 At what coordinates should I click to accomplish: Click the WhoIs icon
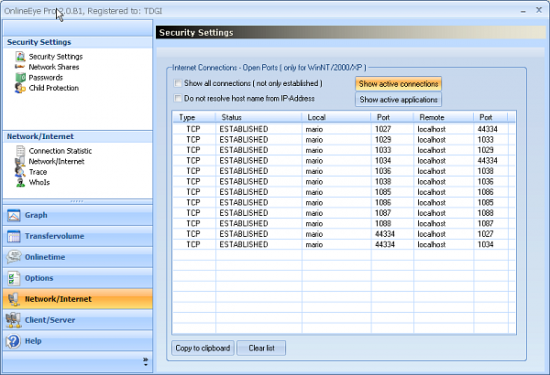[21, 182]
